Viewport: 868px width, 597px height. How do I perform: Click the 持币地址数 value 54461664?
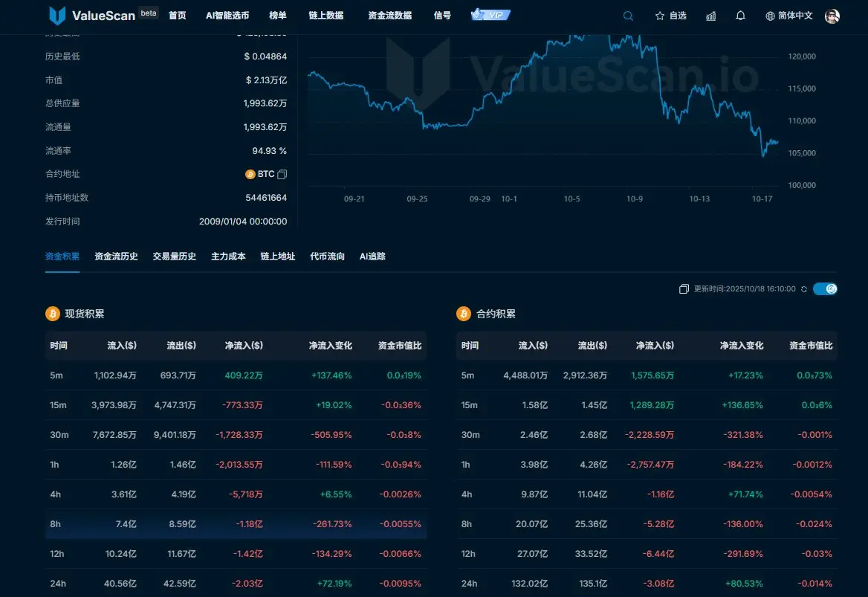(x=266, y=198)
